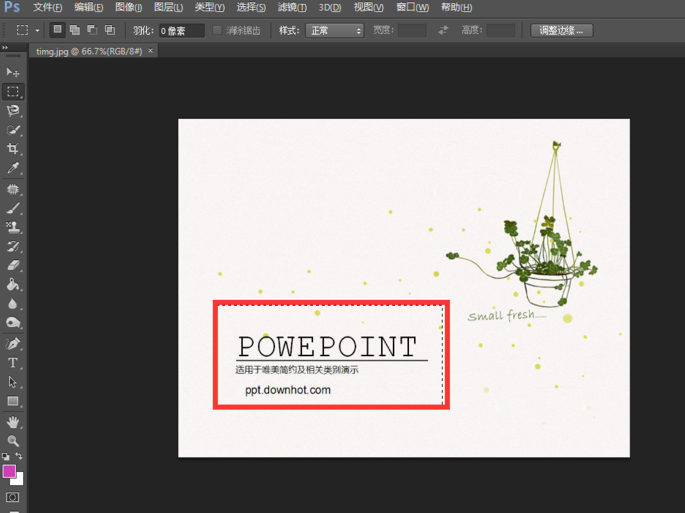685x513 pixels.
Task: Select the Eraser tool
Action: click(13, 266)
